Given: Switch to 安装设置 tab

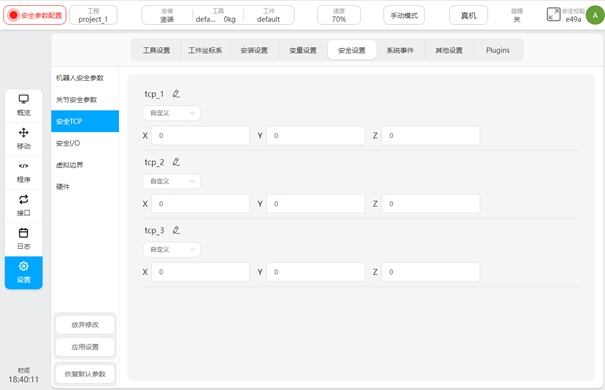Looking at the screenshot, I should click(254, 50).
